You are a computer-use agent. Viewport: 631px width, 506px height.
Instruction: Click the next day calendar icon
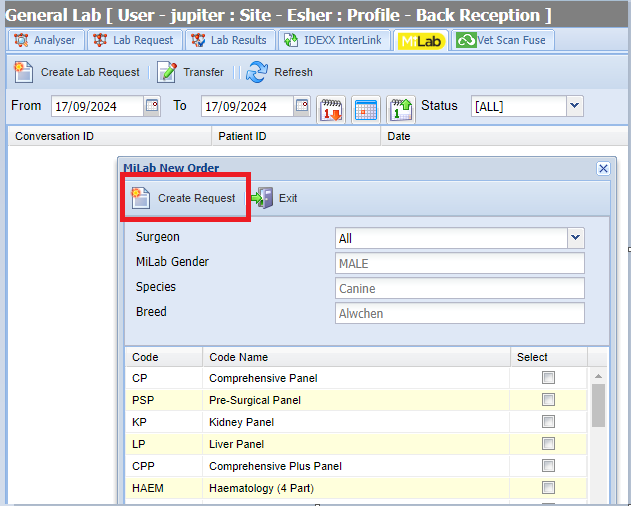[401, 109]
